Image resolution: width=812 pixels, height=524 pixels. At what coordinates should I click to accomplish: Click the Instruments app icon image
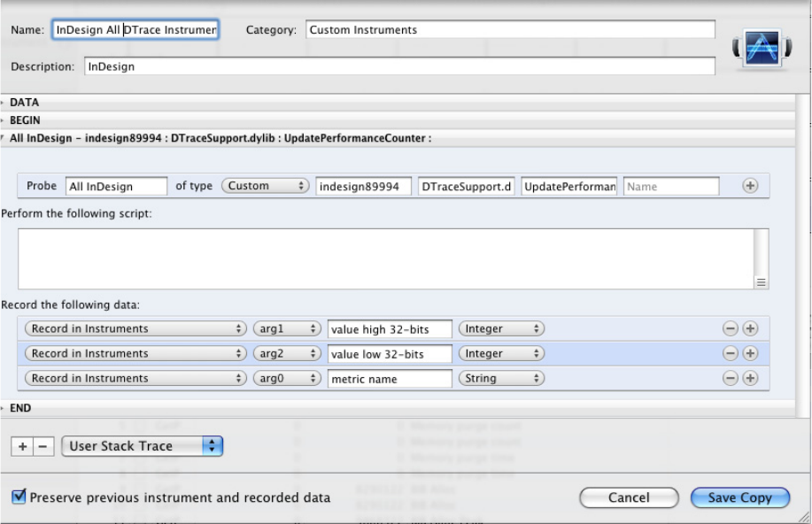pos(762,48)
